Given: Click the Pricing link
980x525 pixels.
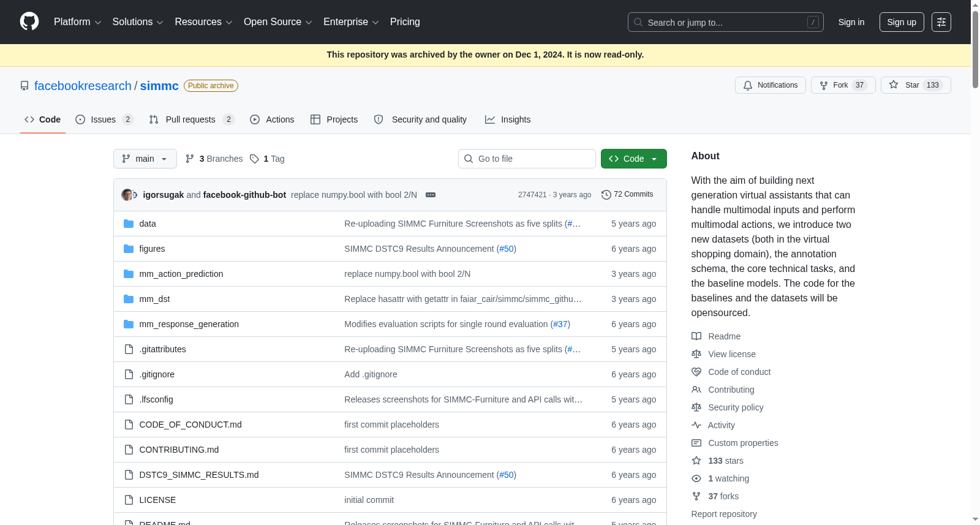Looking at the screenshot, I should (x=405, y=22).
